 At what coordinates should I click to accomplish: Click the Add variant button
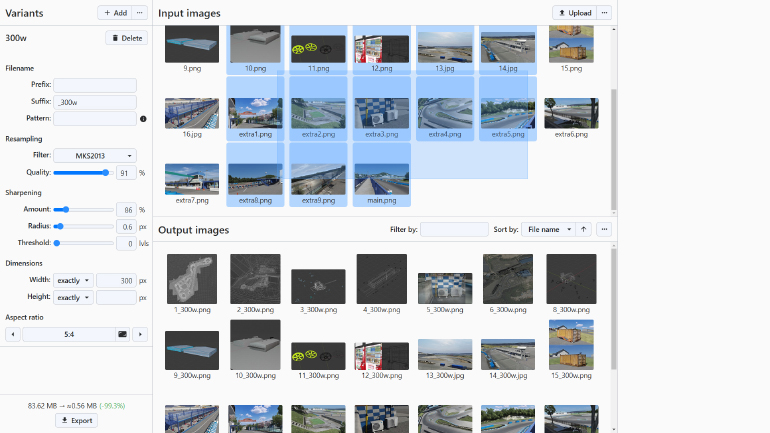(x=115, y=13)
